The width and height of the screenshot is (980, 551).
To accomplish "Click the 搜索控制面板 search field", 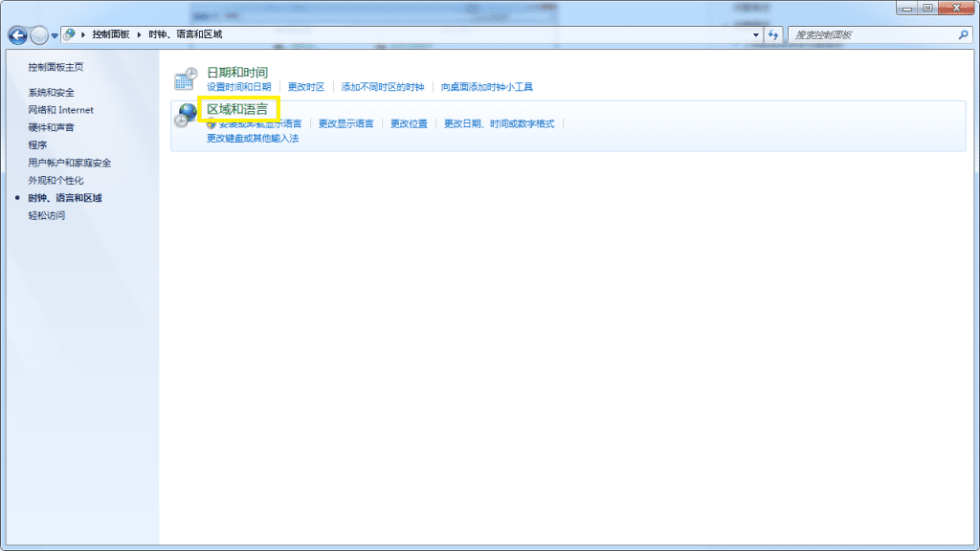I will [x=871, y=34].
